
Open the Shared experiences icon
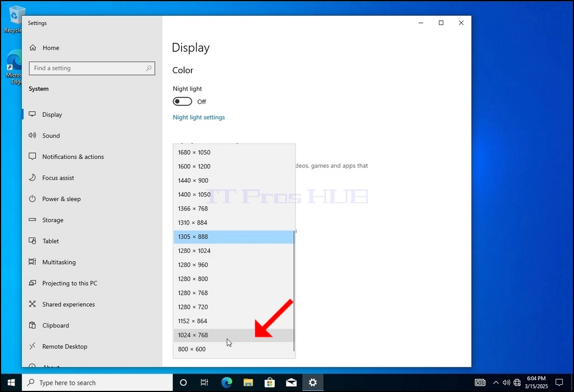[32, 304]
